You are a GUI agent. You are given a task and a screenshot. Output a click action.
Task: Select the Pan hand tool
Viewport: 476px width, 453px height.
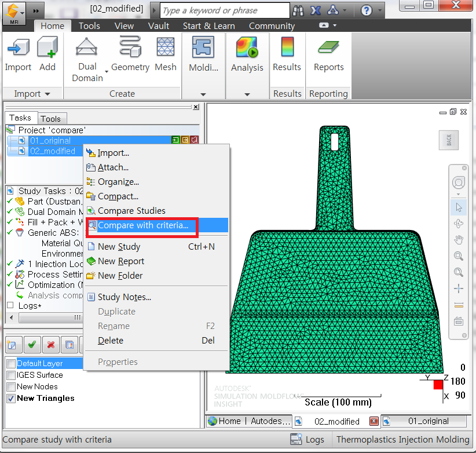coord(459,240)
